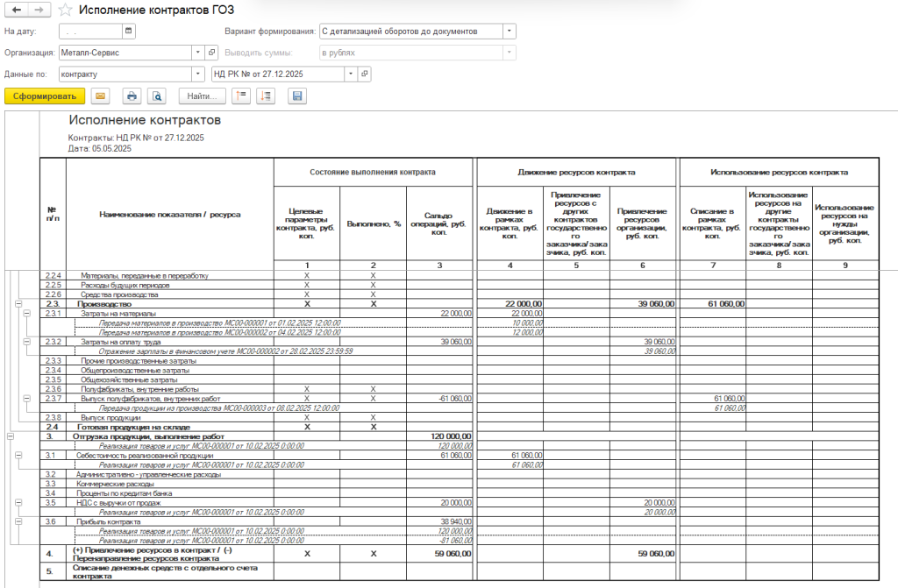Send the report by email envelope icon
Viewport: 898px width, 588px height.
[100, 96]
